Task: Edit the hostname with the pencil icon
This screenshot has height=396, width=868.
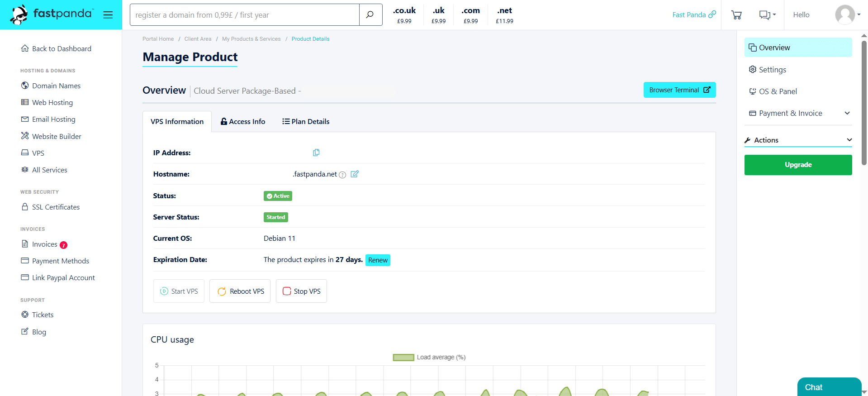Action: (355, 174)
